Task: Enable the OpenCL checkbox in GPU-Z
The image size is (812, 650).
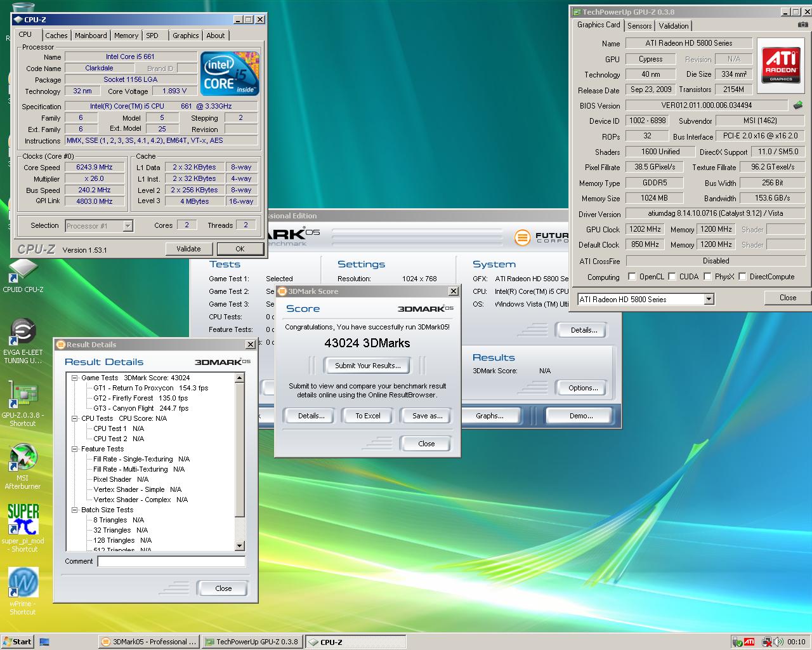Action: point(632,277)
